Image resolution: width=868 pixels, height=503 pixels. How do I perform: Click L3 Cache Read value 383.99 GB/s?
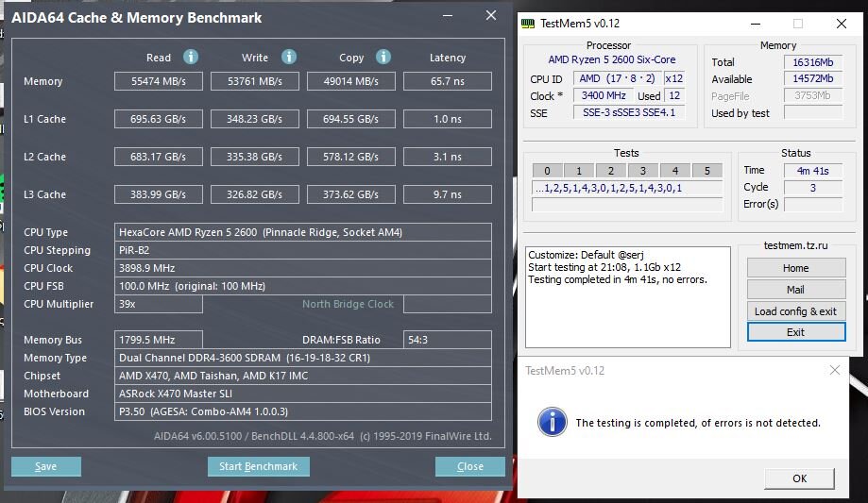coord(159,194)
